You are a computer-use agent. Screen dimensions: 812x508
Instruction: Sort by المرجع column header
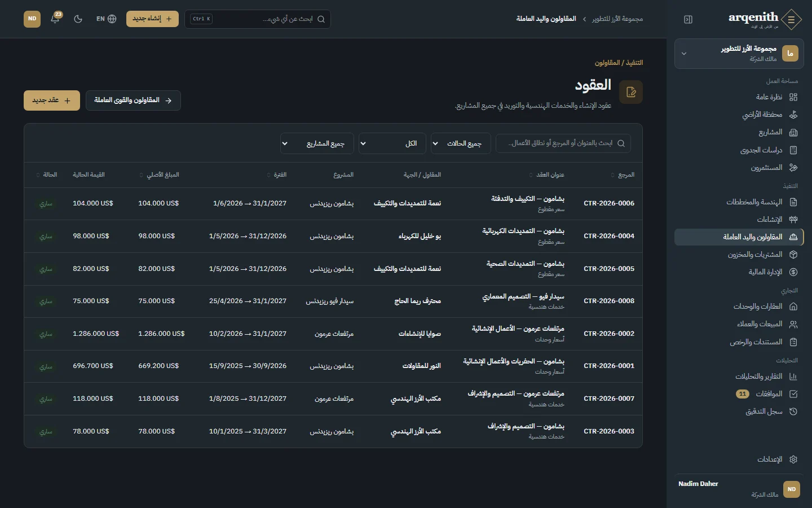tap(623, 175)
